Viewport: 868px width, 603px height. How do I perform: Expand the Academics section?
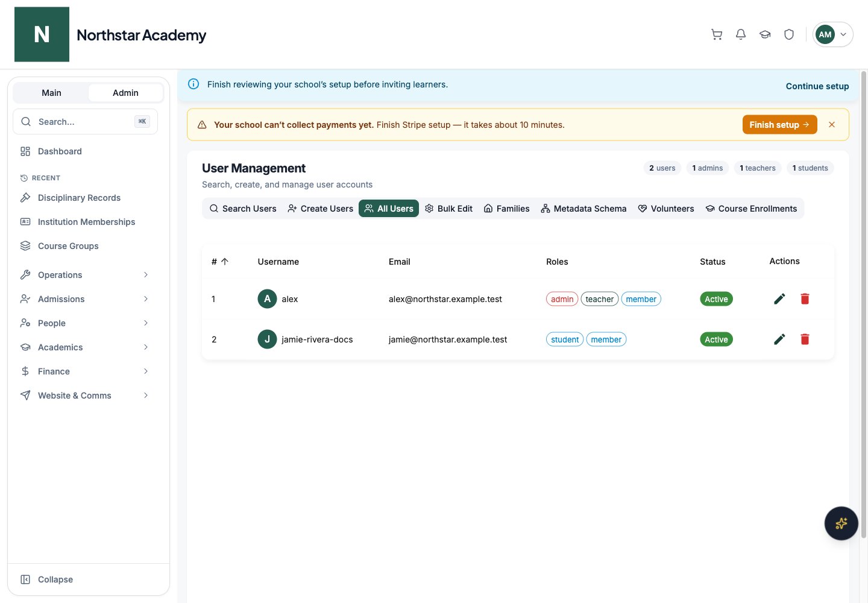pyautogui.click(x=85, y=347)
